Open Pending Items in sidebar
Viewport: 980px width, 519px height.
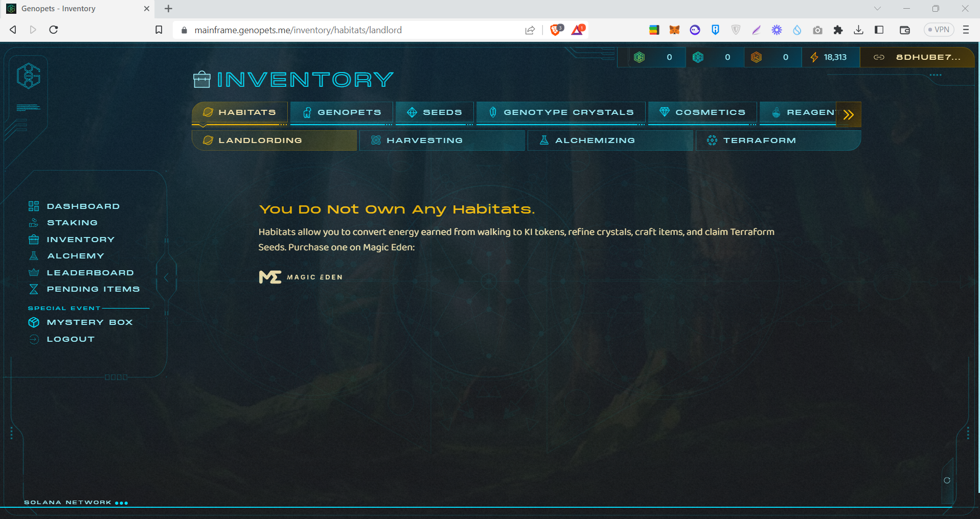[84, 289]
